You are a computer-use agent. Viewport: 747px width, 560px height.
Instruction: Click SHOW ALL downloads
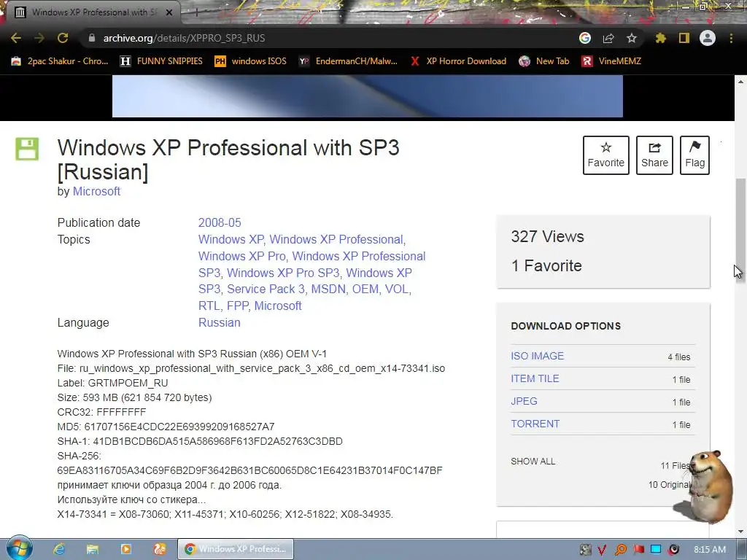pos(533,462)
